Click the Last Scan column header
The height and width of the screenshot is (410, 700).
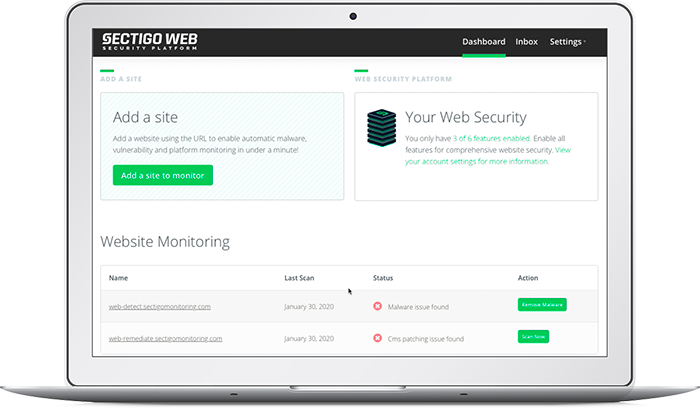(x=301, y=277)
